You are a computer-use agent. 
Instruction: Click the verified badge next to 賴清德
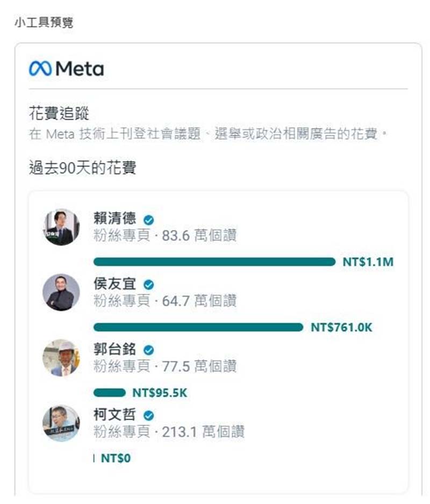[148, 220]
